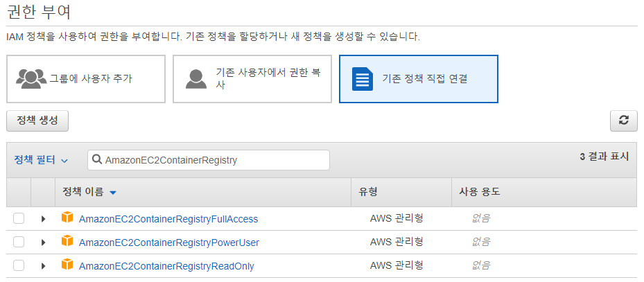
Task: Select the 그룹에 사용자 추가 option
Action: coord(86,79)
